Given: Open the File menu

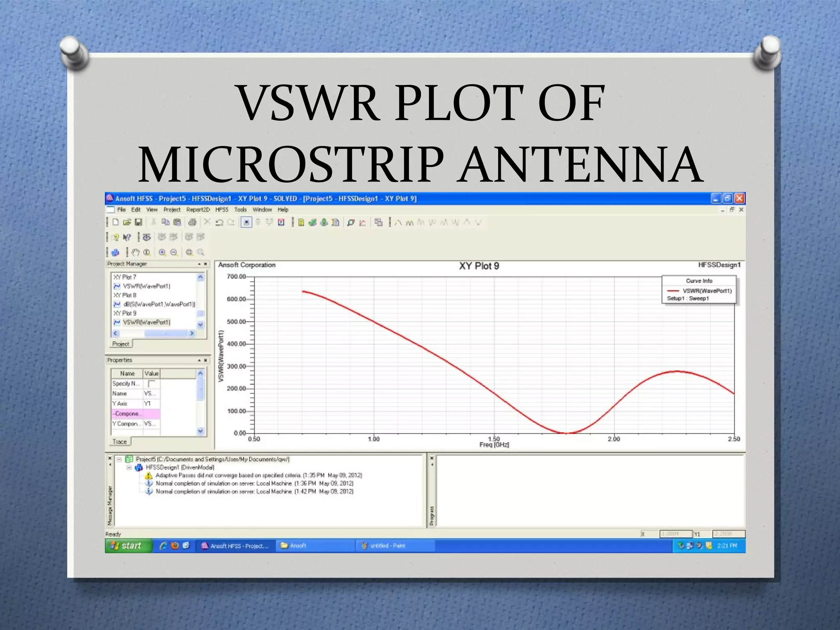Looking at the screenshot, I should click(x=121, y=210).
